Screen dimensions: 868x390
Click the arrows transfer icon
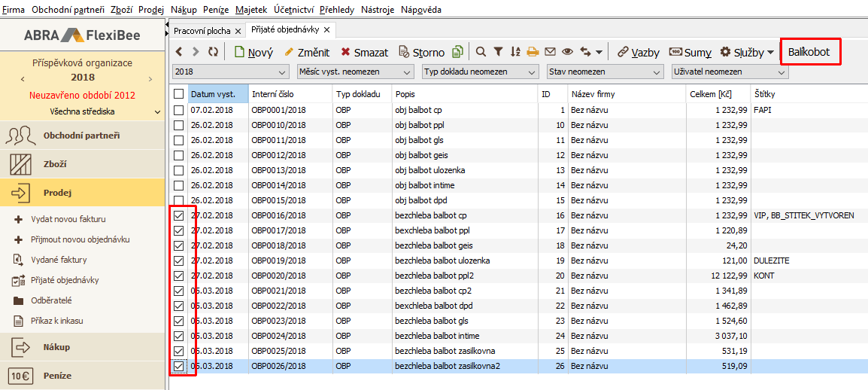[x=586, y=52]
